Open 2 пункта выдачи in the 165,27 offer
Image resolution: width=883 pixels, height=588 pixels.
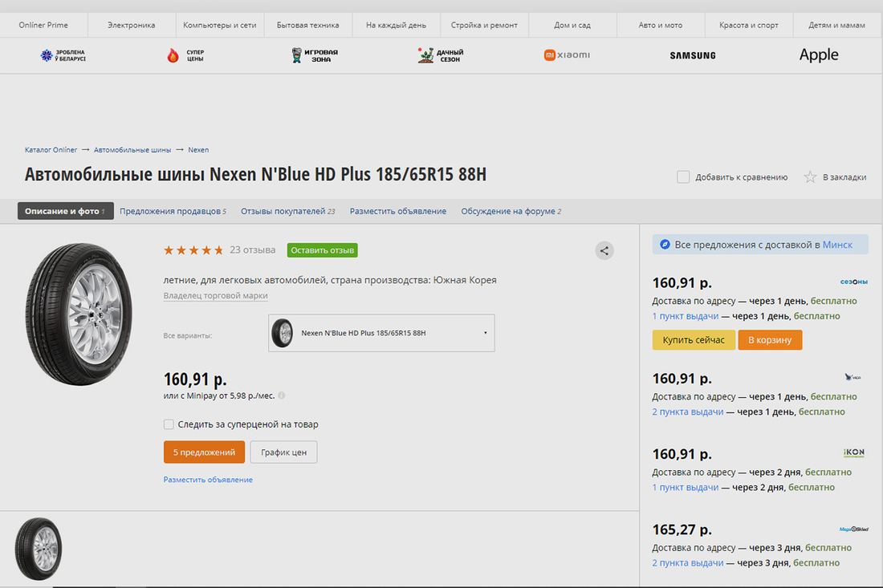[x=688, y=562]
